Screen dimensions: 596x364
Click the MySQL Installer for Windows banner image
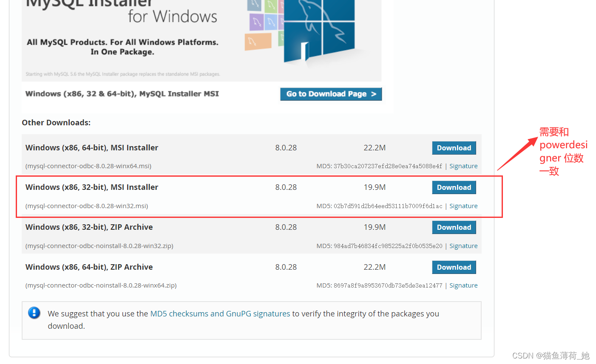pos(202,40)
